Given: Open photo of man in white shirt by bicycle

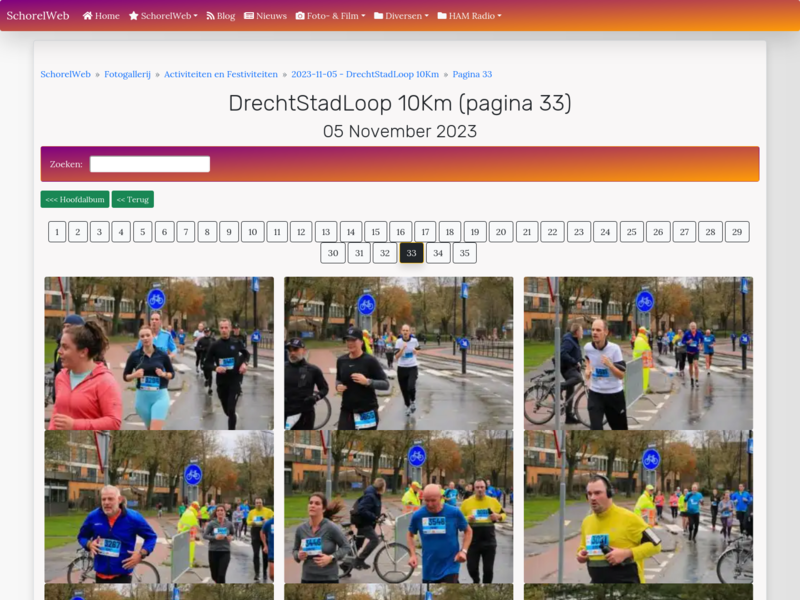Looking at the screenshot, I should point(638,353).
